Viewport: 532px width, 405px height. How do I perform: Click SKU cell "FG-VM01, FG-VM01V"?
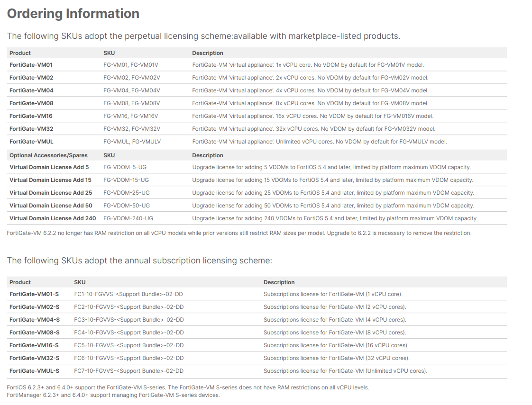[x=130, y=65]
